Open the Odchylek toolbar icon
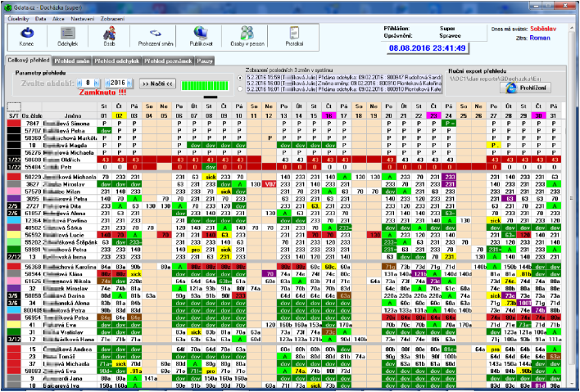The width and height of the screenshot is (580, 392). coord(68,33)
